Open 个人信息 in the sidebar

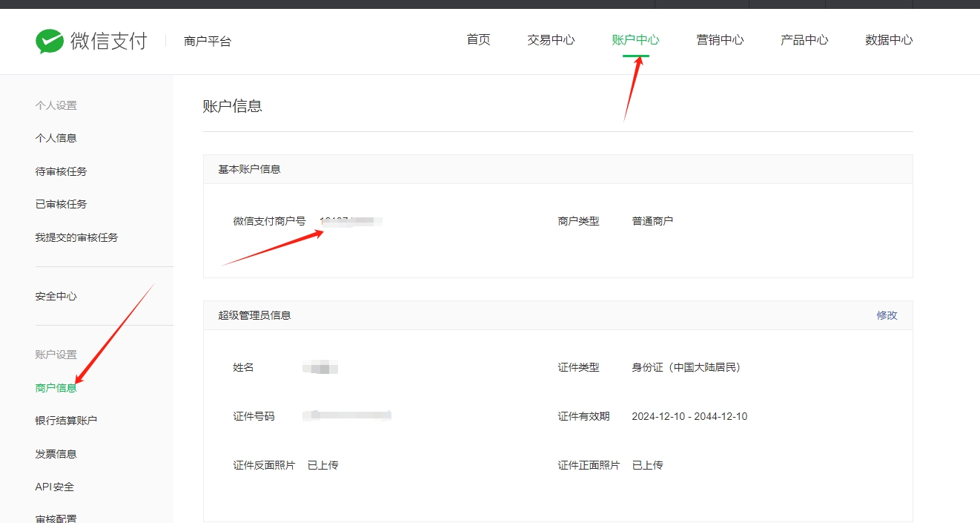click(56, 138)
